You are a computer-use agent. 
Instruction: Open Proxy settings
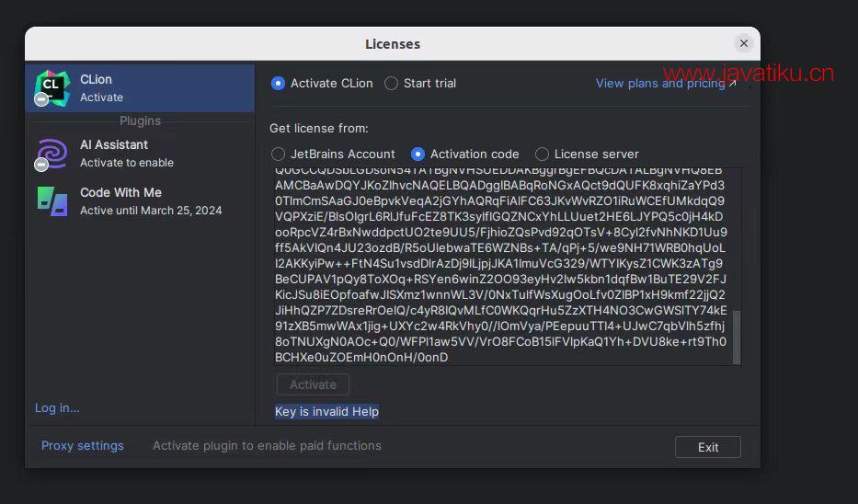(83, 445)
